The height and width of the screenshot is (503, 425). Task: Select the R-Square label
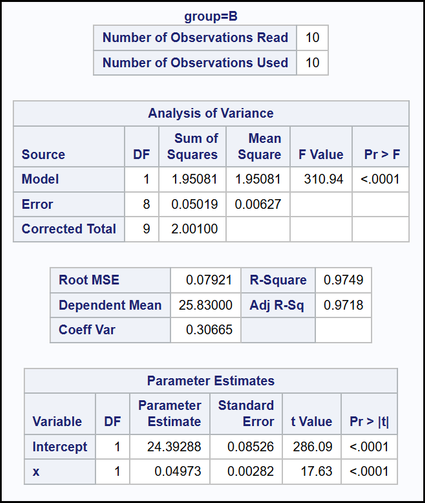278,280
